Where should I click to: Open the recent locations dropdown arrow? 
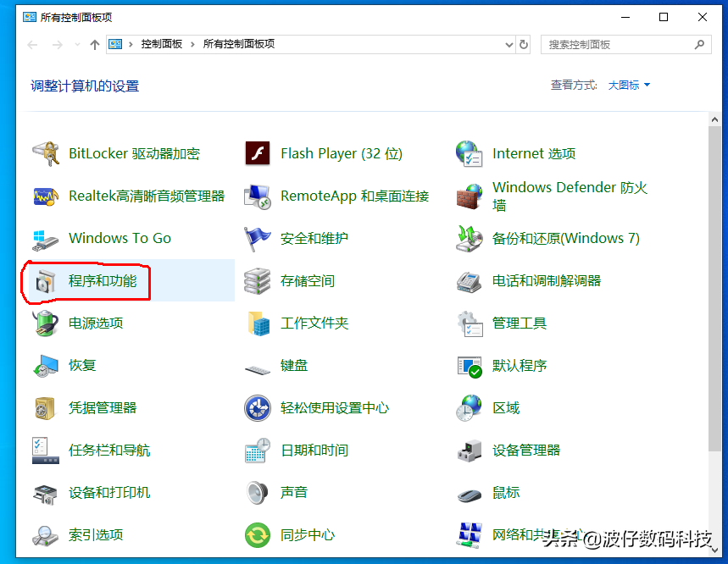click(77, 45)
